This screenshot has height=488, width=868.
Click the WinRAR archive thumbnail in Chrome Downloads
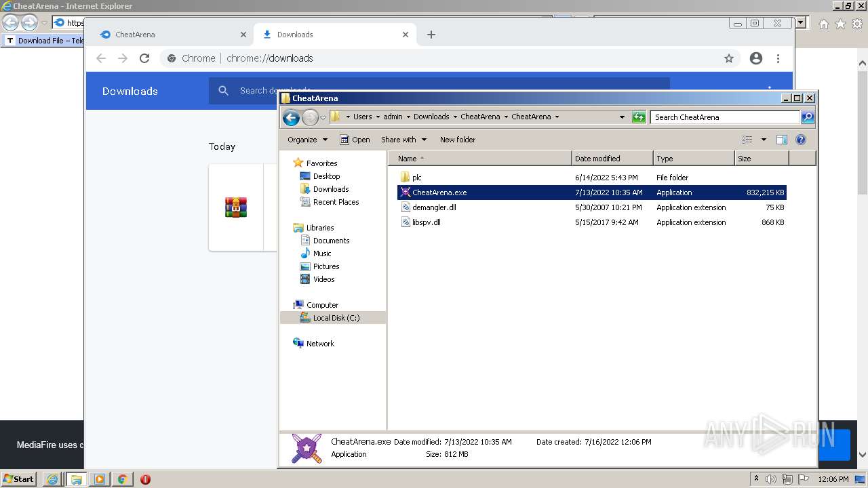point(236,207)
